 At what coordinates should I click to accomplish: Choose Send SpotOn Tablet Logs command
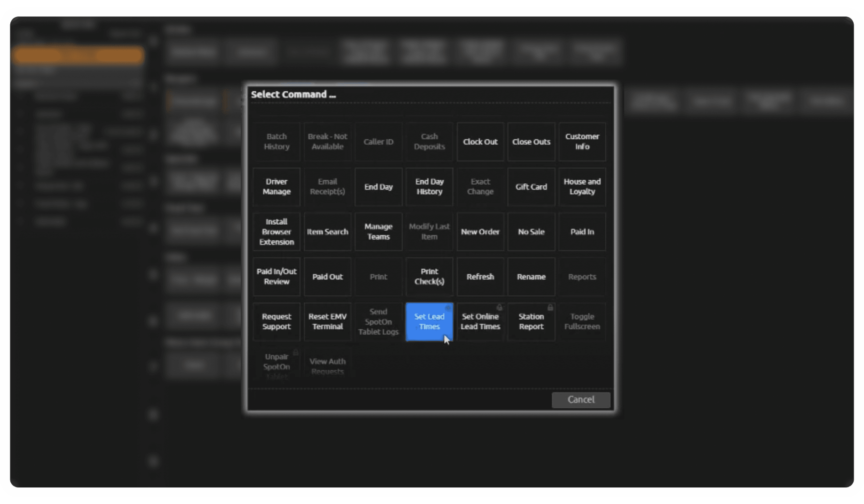pyautogui.click(x=378, y=322)
